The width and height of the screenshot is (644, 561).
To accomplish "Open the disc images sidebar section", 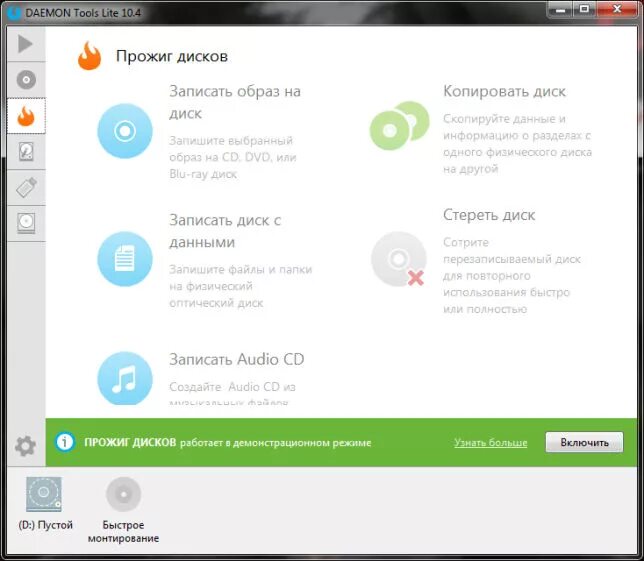I will point(26,80).
